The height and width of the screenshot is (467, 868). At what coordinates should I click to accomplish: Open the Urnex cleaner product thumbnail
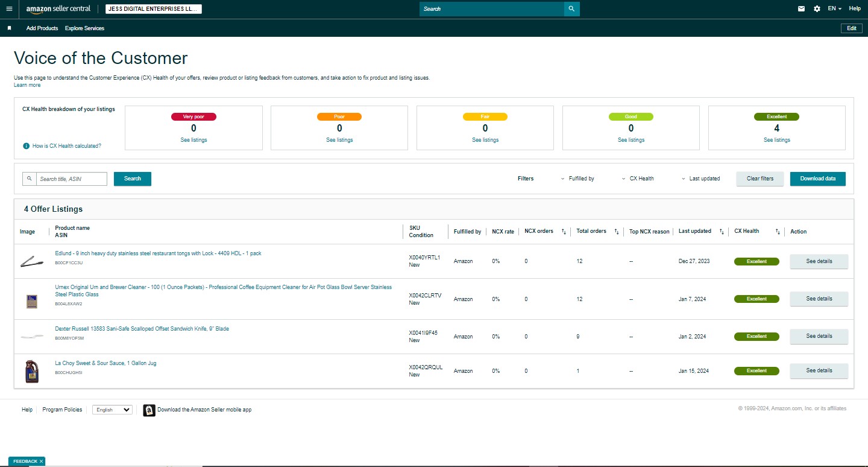click(x=32, y=301)
